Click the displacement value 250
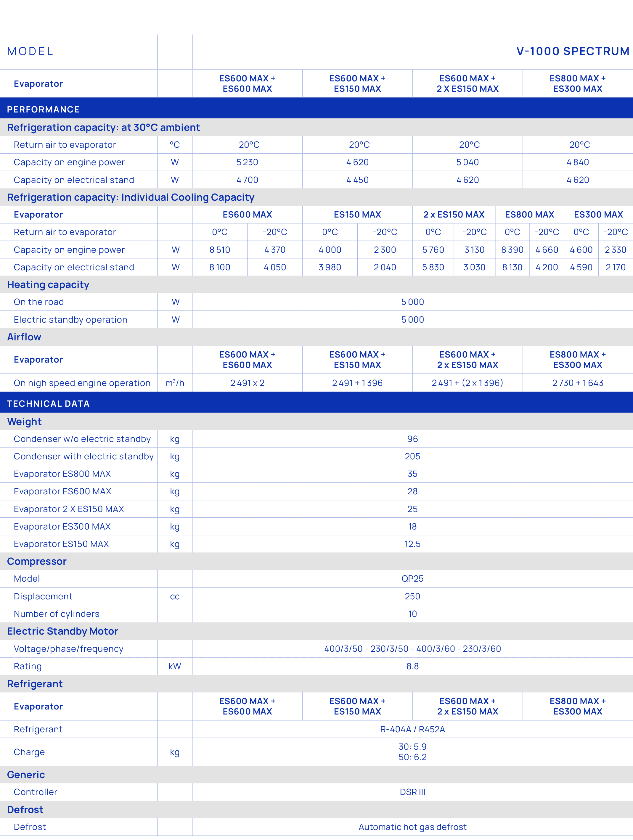The width and height of the screenshot is (633, 840). (x=413, y=597)
